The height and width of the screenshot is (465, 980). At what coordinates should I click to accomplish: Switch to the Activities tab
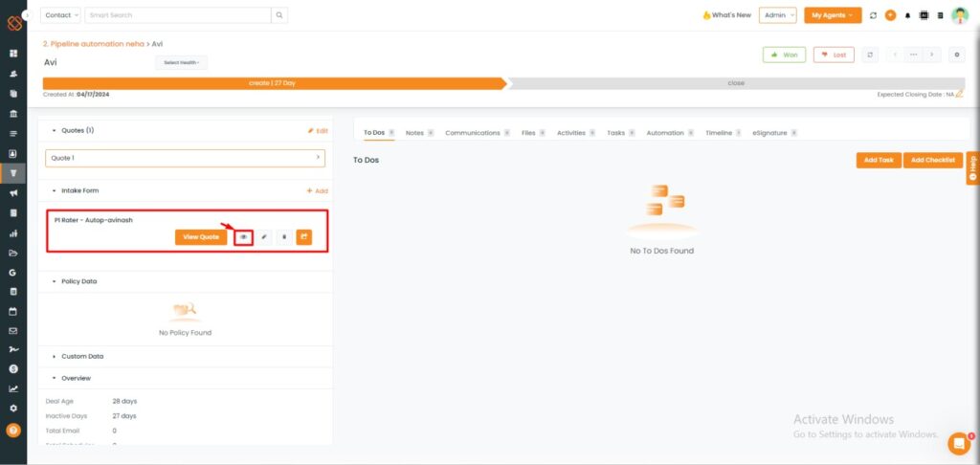tap(575, 133)
